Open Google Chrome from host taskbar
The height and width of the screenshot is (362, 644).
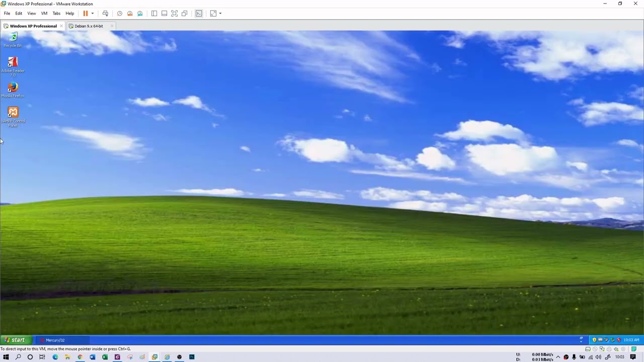tap(80, 357)
